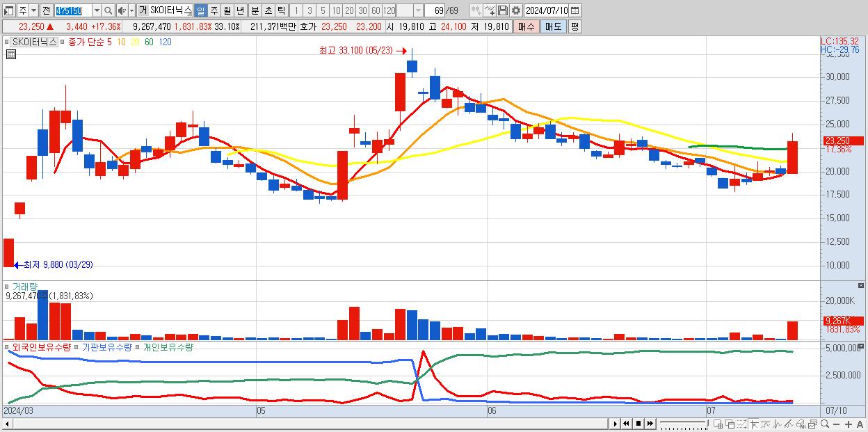This screenshot has width=868, height=432.
Task: Click the stock code search magnifier
Action: point(108,10)
